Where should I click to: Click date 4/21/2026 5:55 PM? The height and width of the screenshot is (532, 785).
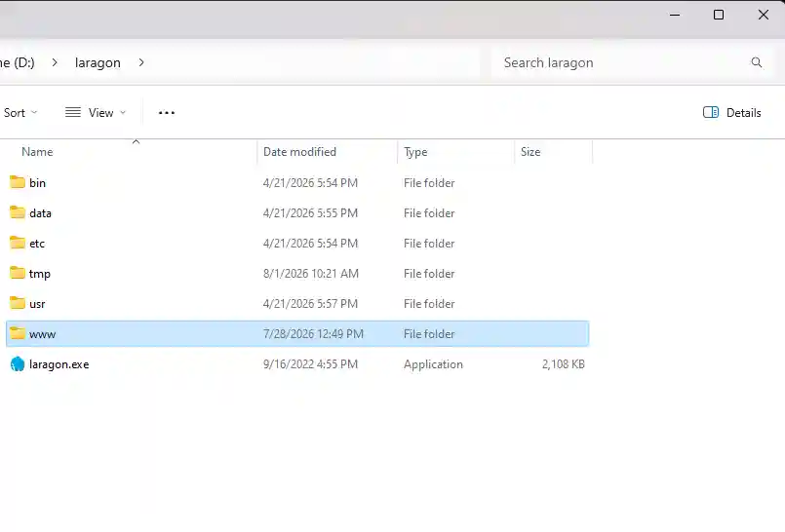click(310, 213)
